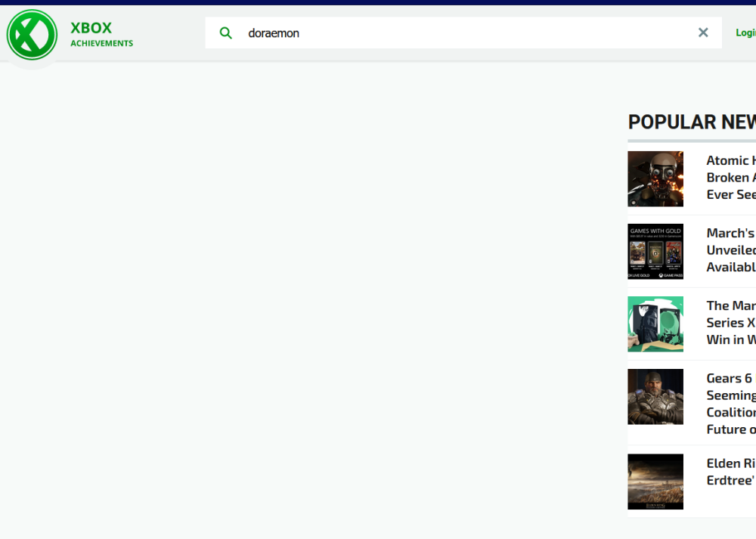Select the ACHIEVEMENTS text under the Xbox logo

102,43
